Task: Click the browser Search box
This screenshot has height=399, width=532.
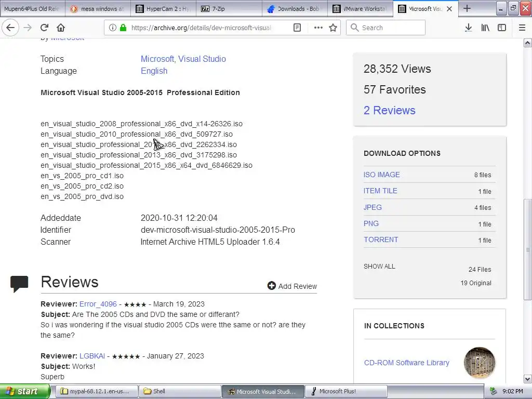Action: coord(385,28)
